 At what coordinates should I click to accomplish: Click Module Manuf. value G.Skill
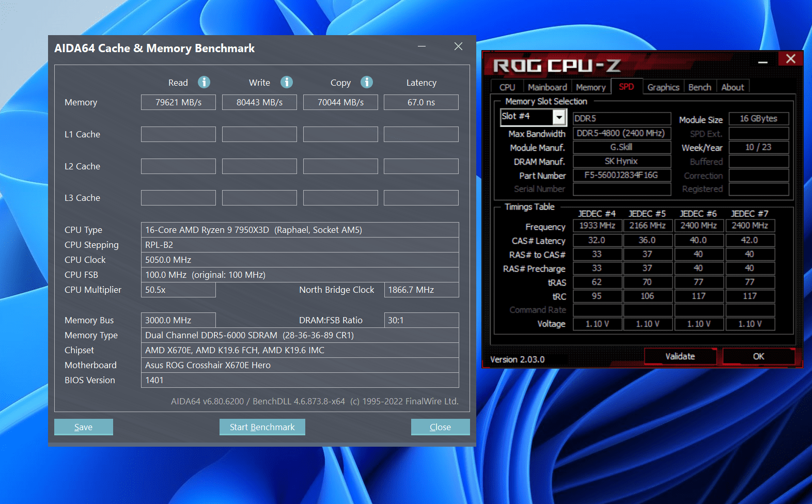point(622,147)
